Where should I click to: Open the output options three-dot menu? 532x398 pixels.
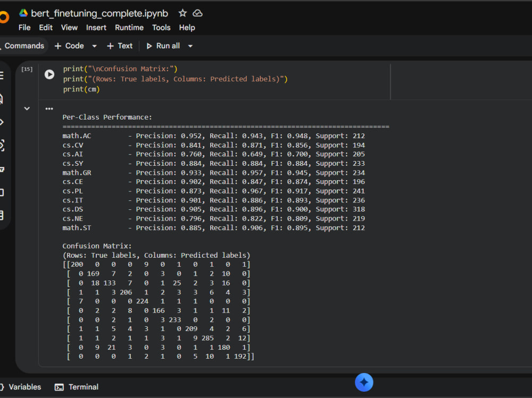pos(49,109)
